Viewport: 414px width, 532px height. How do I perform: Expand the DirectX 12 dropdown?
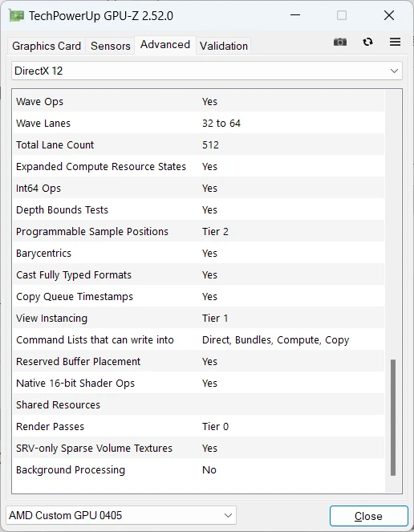pyautogui.click(x=207, y=71)
